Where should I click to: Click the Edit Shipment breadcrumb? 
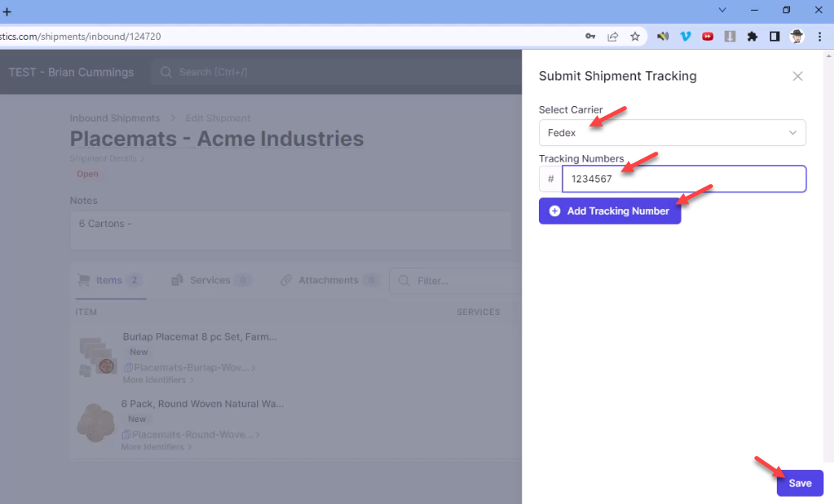(217, 118)
